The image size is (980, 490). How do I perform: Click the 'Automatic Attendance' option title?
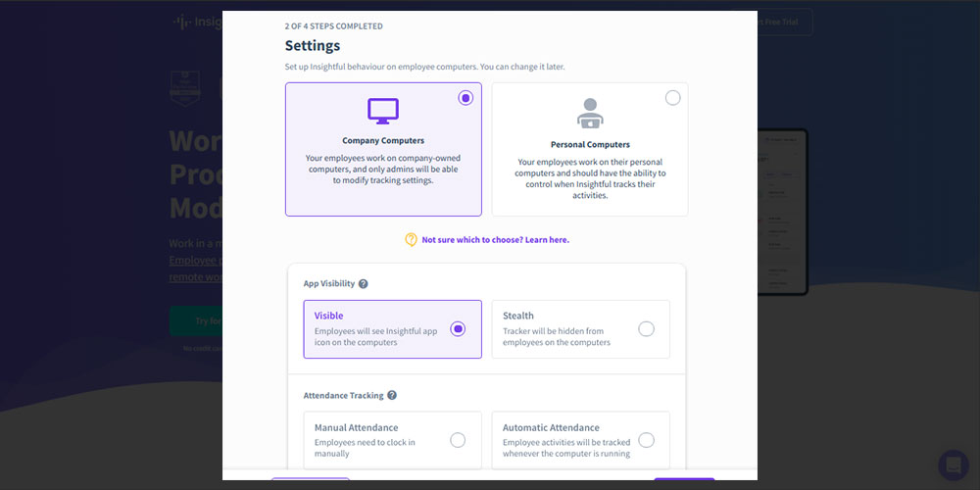(x=551, y=427)
